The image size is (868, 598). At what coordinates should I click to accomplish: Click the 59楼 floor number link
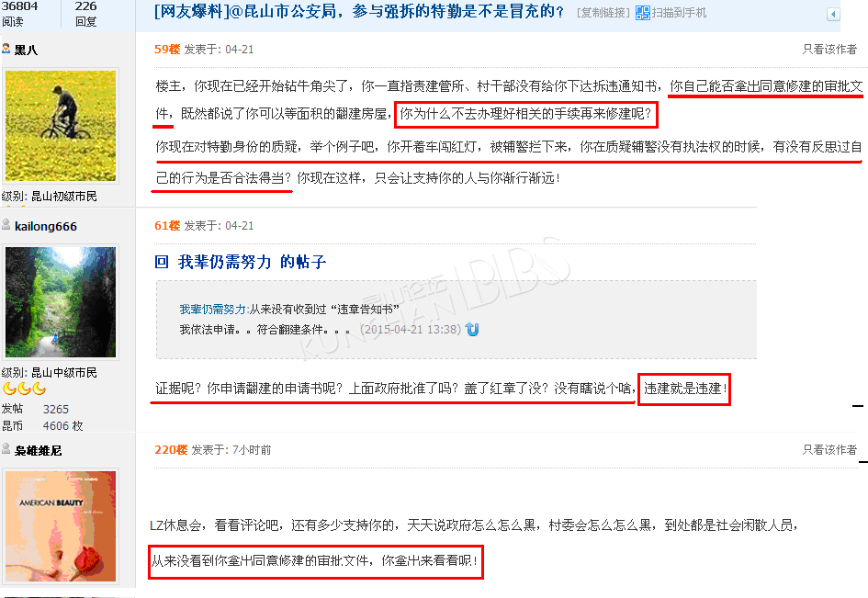tap(167, 50)
